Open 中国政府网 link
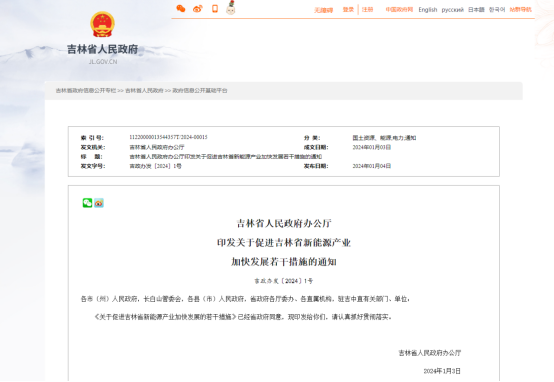Image resolution: width=554 pixels, height=382 pixels. (399, 10)
